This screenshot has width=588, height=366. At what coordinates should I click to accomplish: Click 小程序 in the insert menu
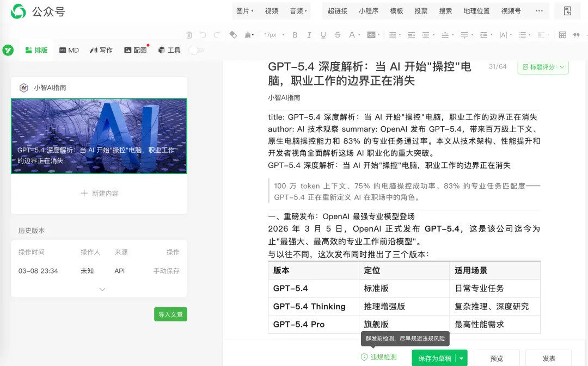click(368, 11)
